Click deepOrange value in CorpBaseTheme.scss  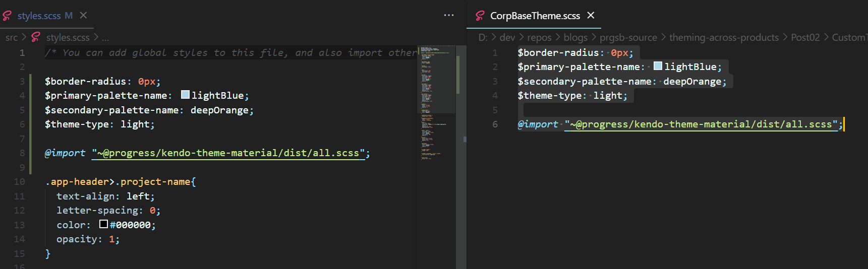pyautogui.click(x=692, y=82)
